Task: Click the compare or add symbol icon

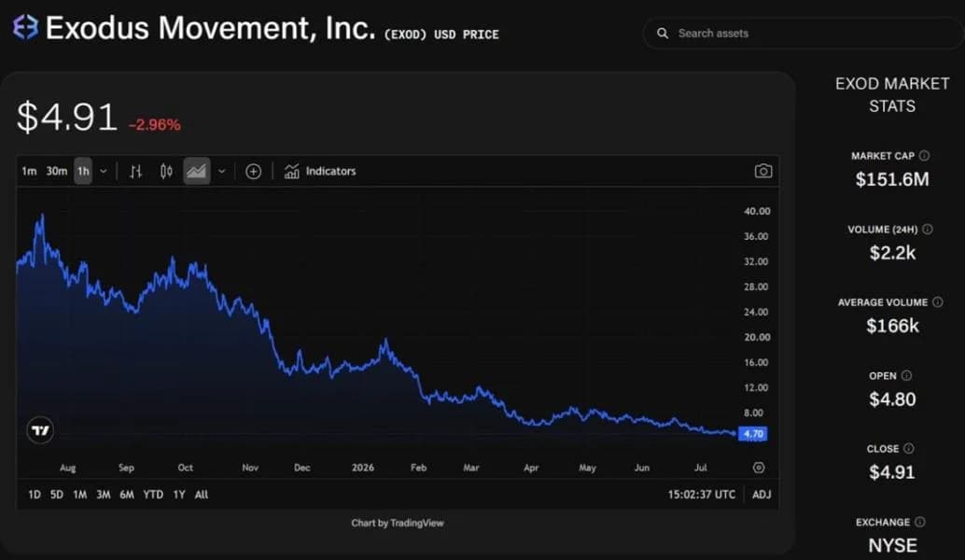Action: tap(254, 171)
